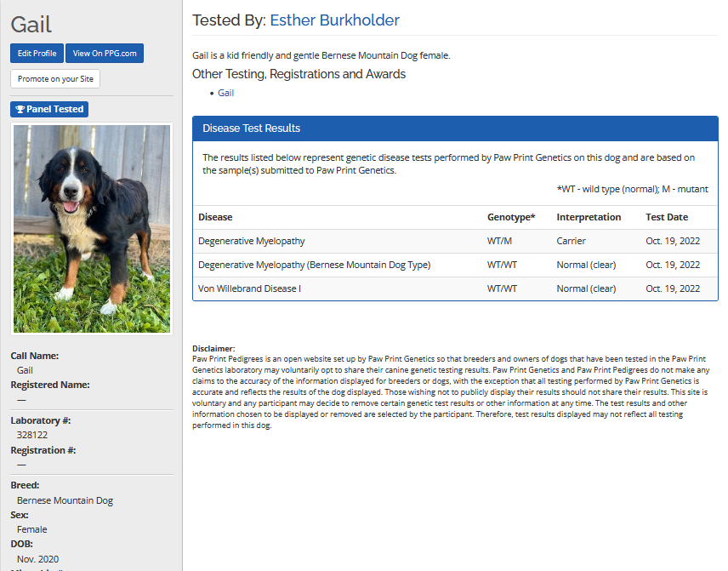Image resolution: width=728 pixels, height=571 pixels.
Task: Click the Test Date column header
Action: coord(667,217)
